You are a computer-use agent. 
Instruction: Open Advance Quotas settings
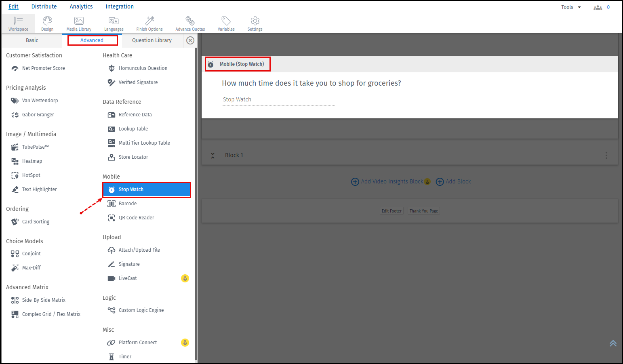click(190, 23)
